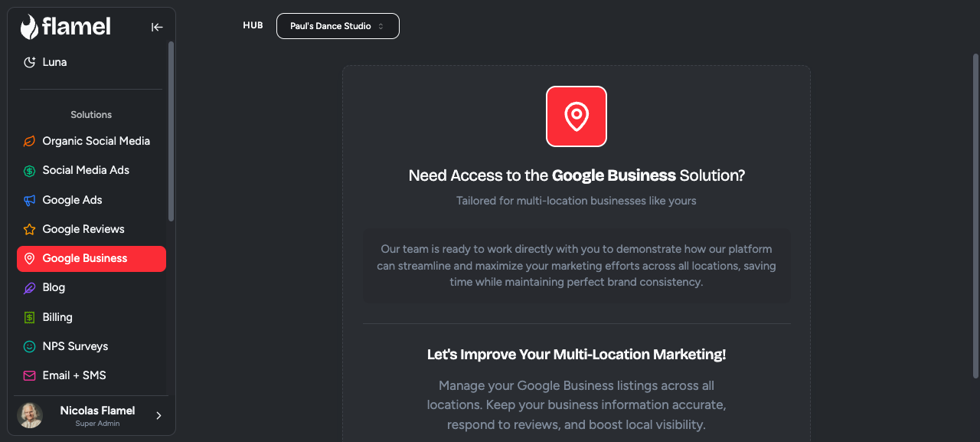Open the Billing page

click(91, 317)
